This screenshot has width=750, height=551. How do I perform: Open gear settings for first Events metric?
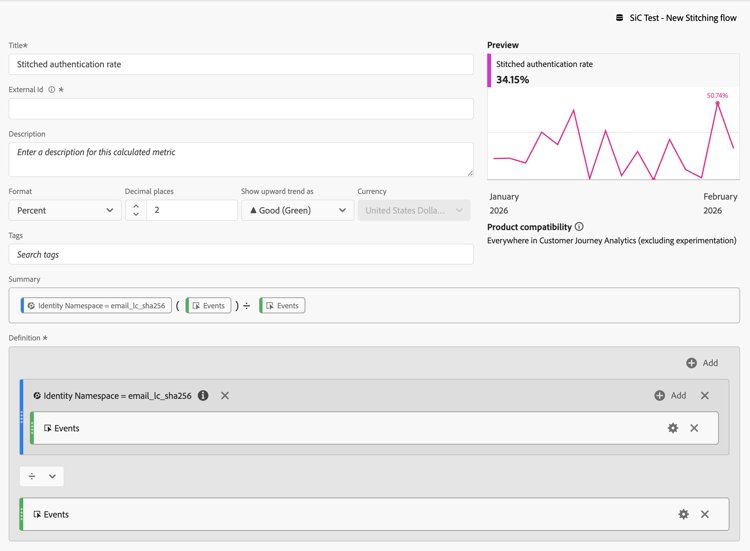pyautogui.click(x=673, y=428)
